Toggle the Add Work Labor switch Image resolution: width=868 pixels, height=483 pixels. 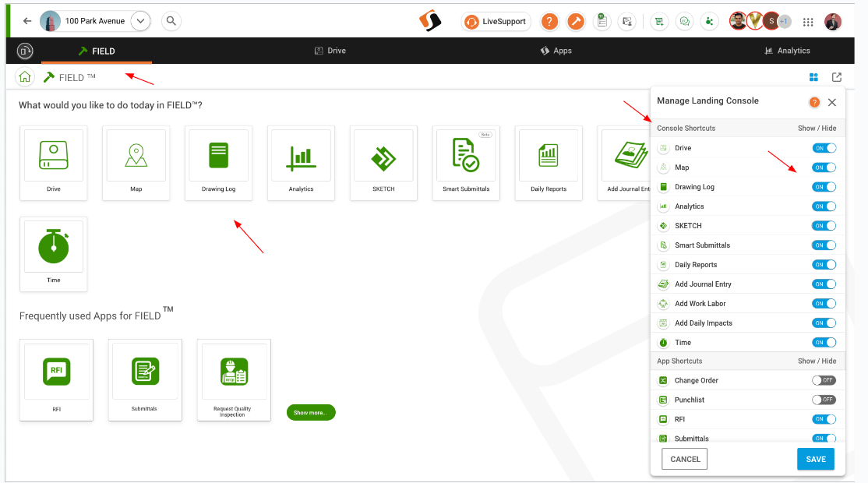point(824,303)
